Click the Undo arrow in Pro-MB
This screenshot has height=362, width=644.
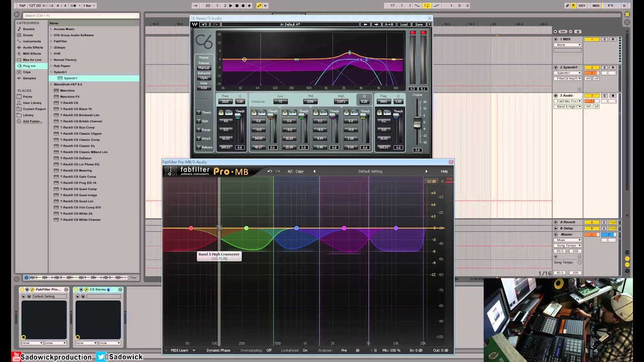(x=269, y=171)
